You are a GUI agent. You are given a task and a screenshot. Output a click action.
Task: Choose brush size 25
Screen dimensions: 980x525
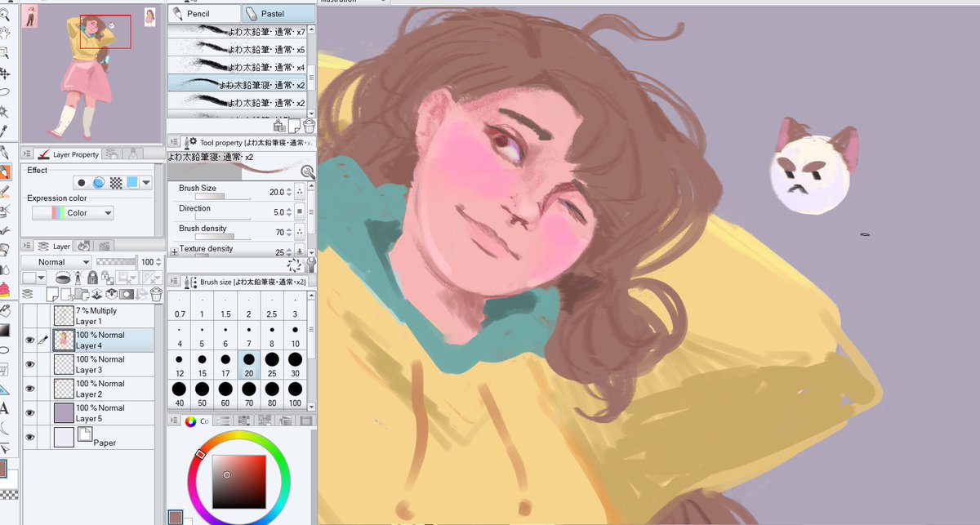(272, 365)
